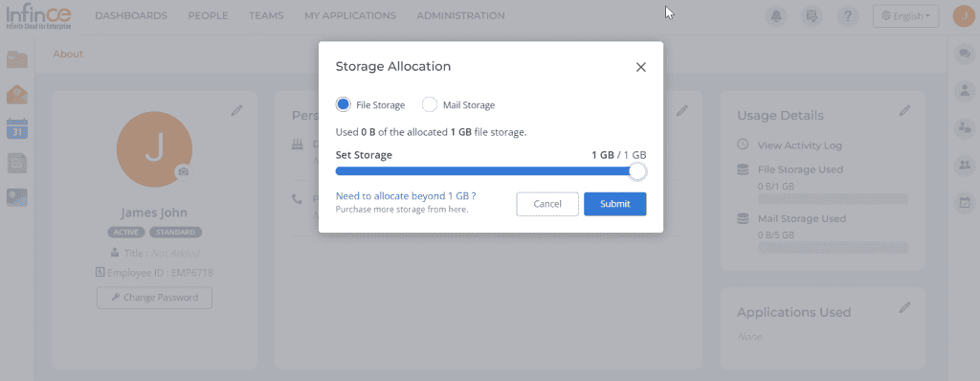Open the calendar icon in left sidebar

click(x=17, y=128)
